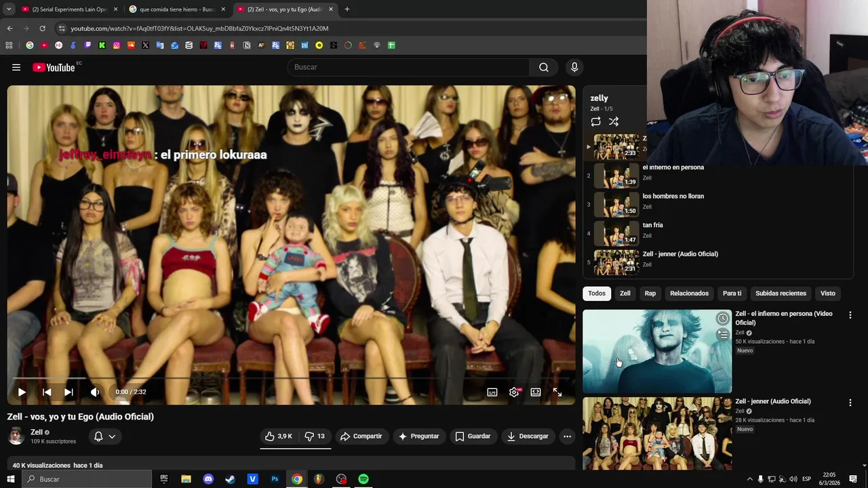Seek on the video progress bar

(292, 378)
